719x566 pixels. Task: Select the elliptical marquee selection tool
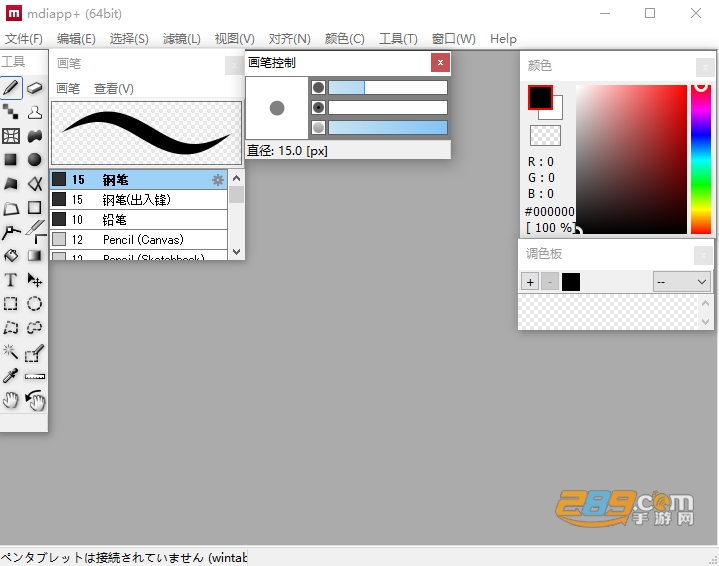[x=35, y=304]
